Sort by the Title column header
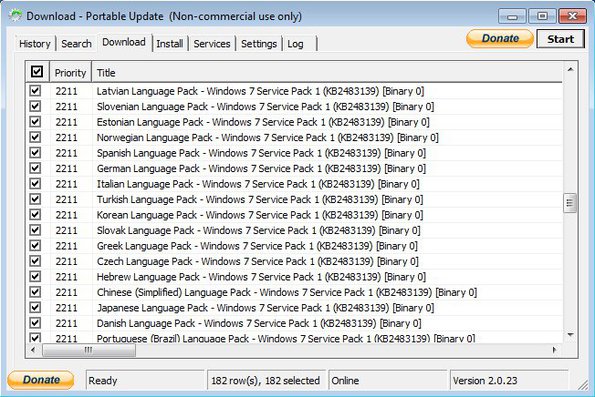 (327, 72)
